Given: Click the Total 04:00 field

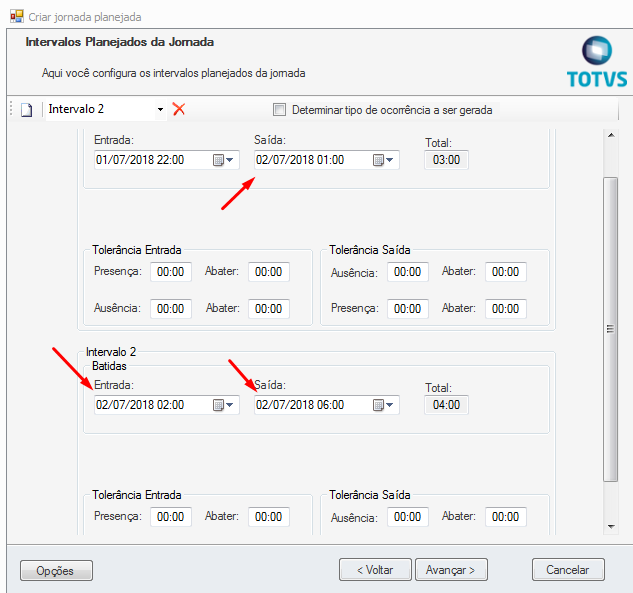Looking at the screenshot, I should [446, 405].
